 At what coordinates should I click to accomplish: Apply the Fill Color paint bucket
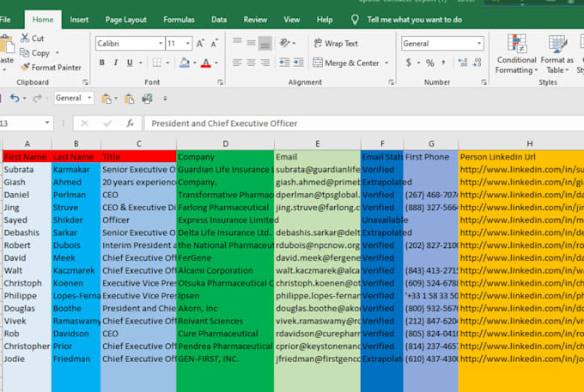click(185, 63)
